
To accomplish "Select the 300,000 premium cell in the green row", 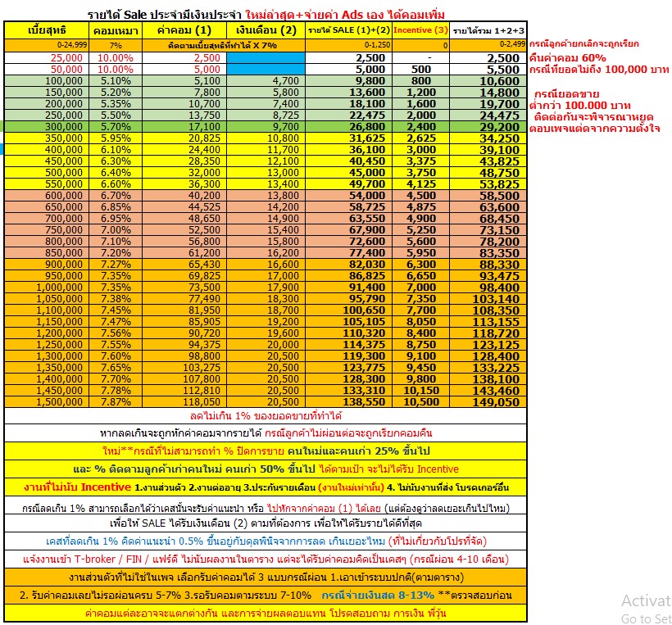I will [46, 127].
